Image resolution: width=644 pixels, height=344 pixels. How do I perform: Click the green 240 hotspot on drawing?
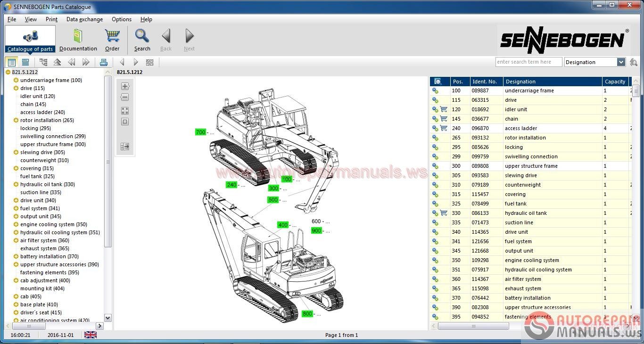[x=231, y=185]
